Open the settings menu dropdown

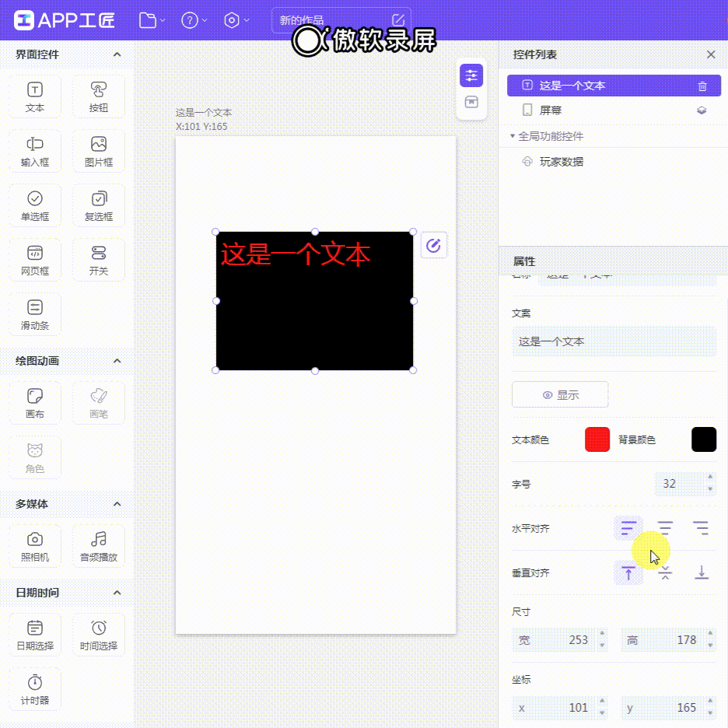tap(236, 20)
